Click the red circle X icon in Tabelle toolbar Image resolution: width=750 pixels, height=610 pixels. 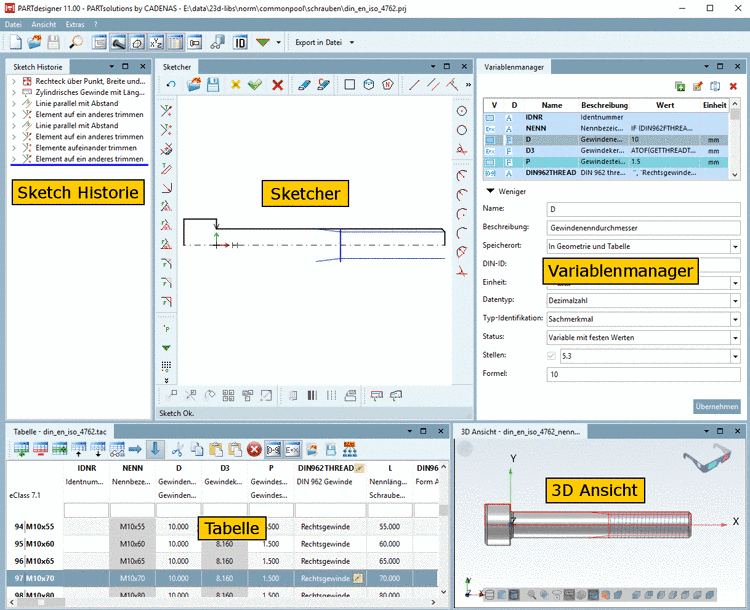254,449
